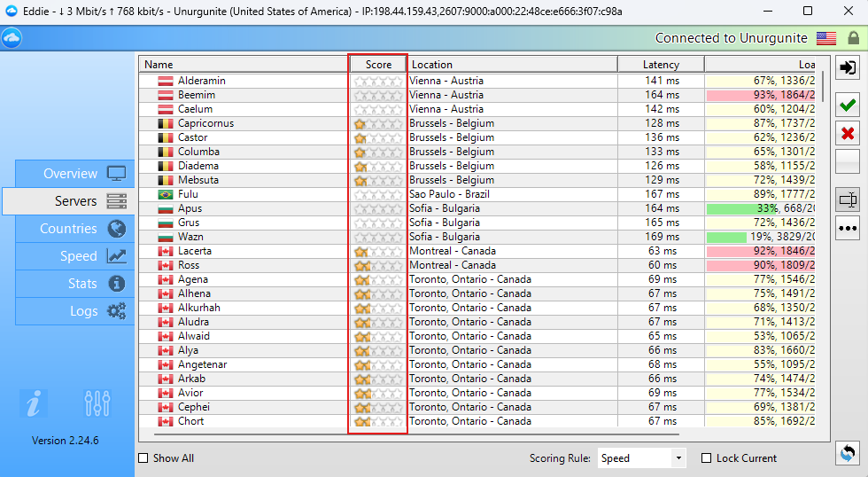Screen dimensions: 868x477
Task: Open the Logs tab
Action: coord(74,311)
